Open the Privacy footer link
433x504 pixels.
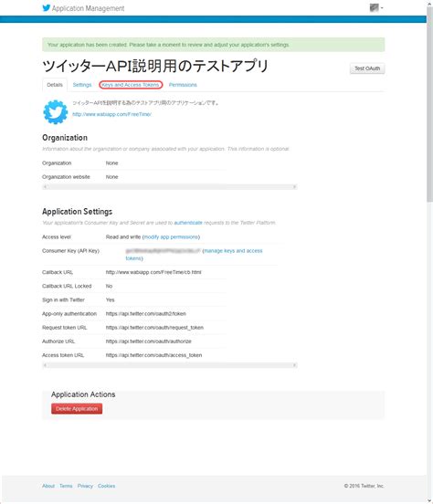85,486
